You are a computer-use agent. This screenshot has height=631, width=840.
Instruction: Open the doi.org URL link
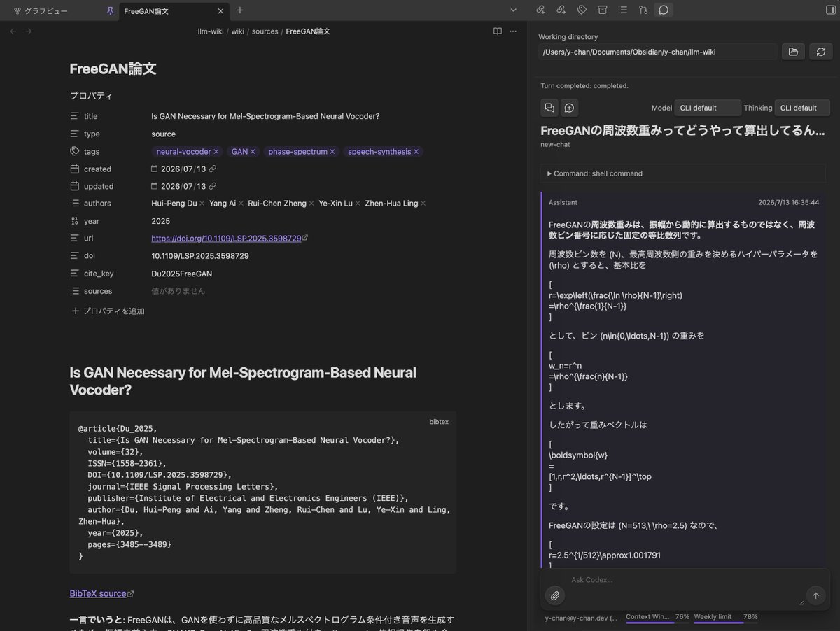[226, 239]
